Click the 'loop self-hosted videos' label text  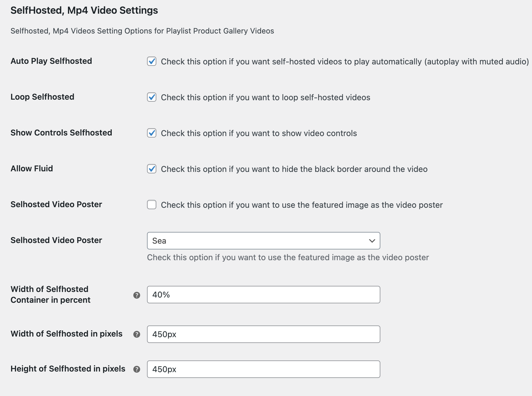pos(265,97)
